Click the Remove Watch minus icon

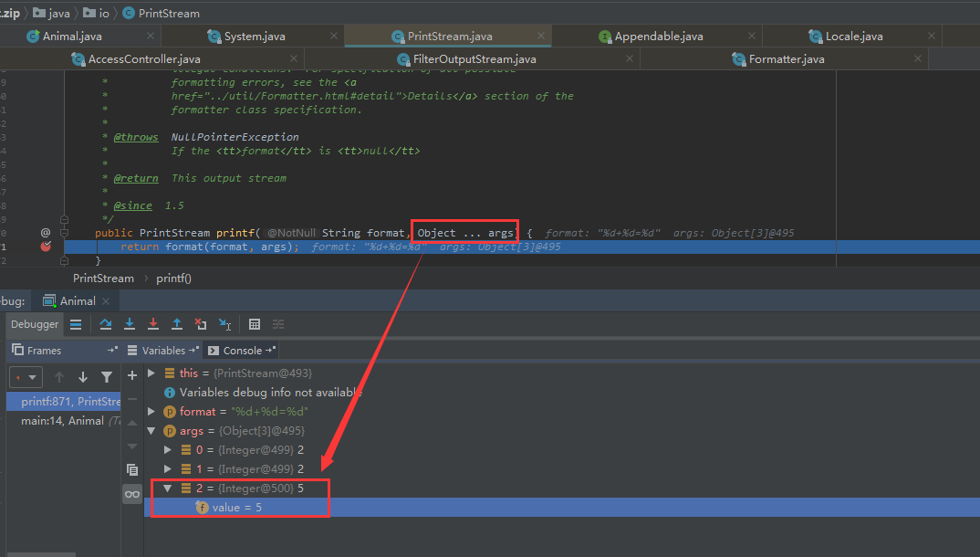(132, 399)
